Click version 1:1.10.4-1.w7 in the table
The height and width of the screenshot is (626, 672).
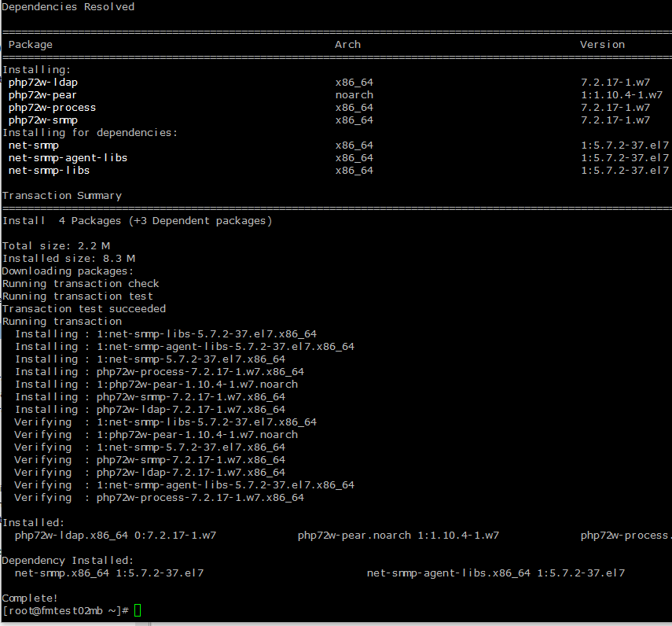click(622, 94)
